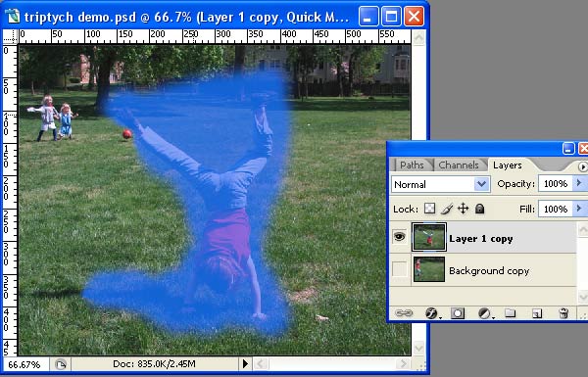Switch to the Channels tab

pos(459,165)
